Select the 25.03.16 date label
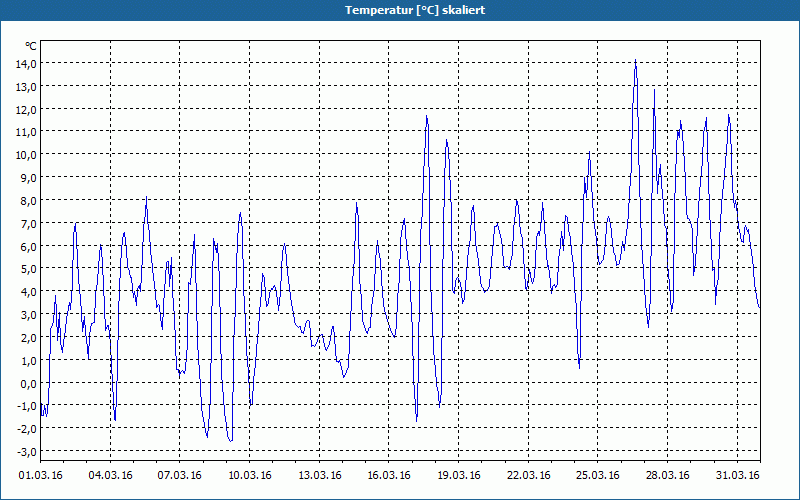Viewport: 800px width, 500px height. tap(598, 475)
